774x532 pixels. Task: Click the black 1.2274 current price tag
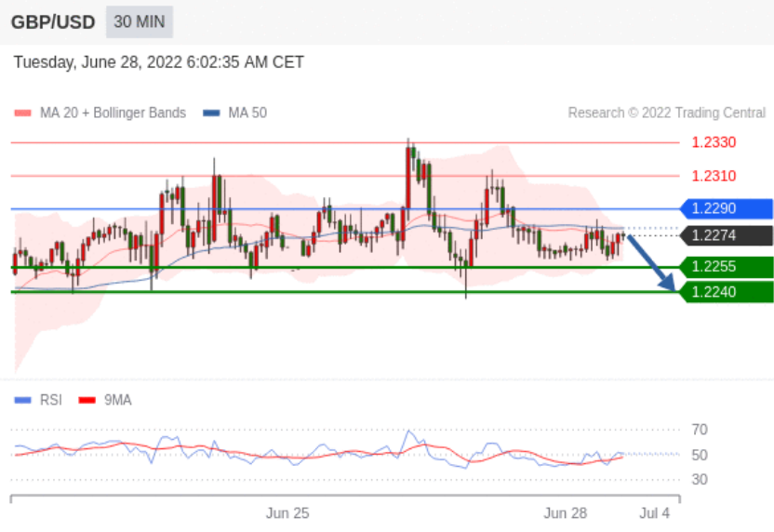tap(727, 235)
